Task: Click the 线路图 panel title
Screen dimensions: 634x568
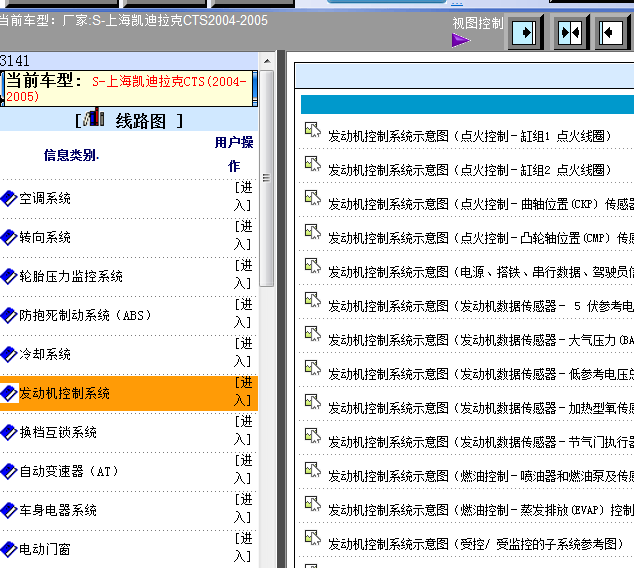Action: [141, 121]
